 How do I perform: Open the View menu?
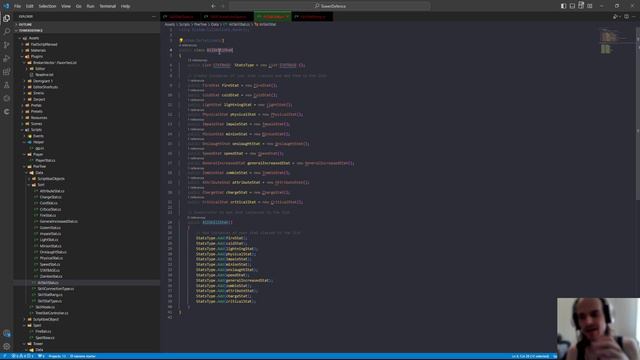coord(66,6)
